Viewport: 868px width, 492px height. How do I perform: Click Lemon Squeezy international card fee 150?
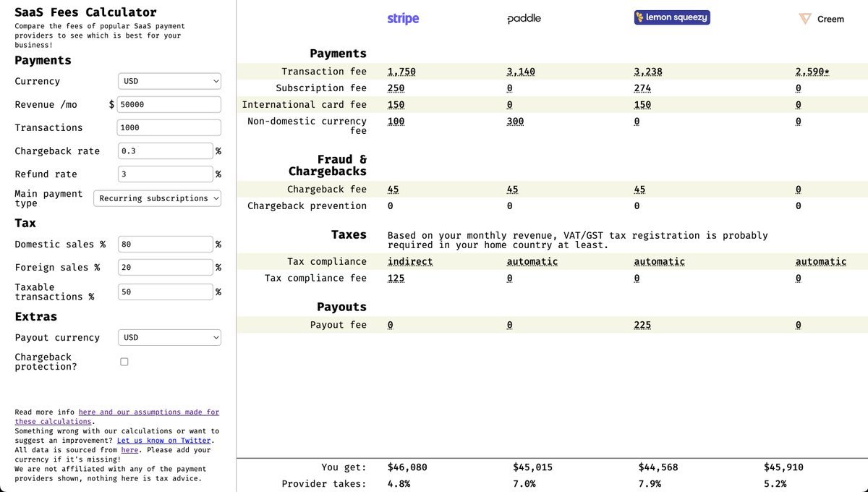coord(642,105)
